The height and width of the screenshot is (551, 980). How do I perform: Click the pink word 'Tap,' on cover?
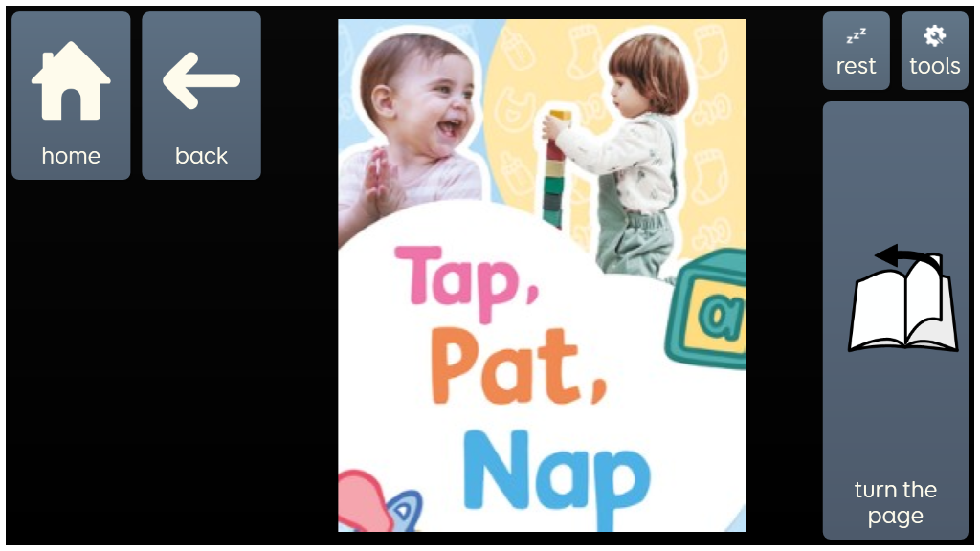tap(466, 283)
